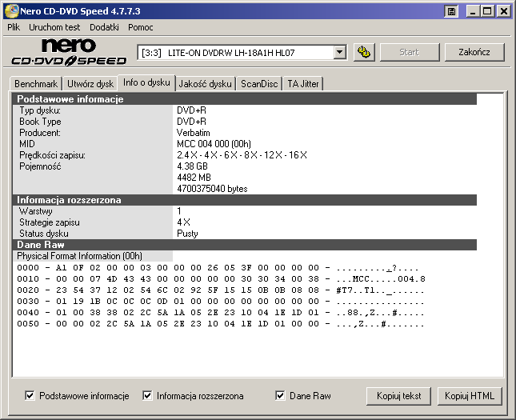Screen dimensions: 516x420
Task: Click the Pojemność label
Action: pyautogui.click(x=40, y=166)
